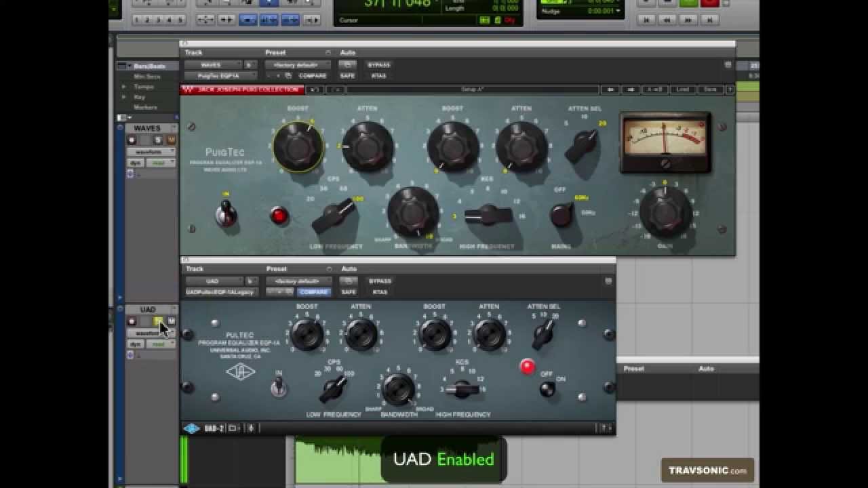Viewport: 868px width, 488px height.
Task: Open WAVES track view selector (waveform)
Action: coord(151,152)
